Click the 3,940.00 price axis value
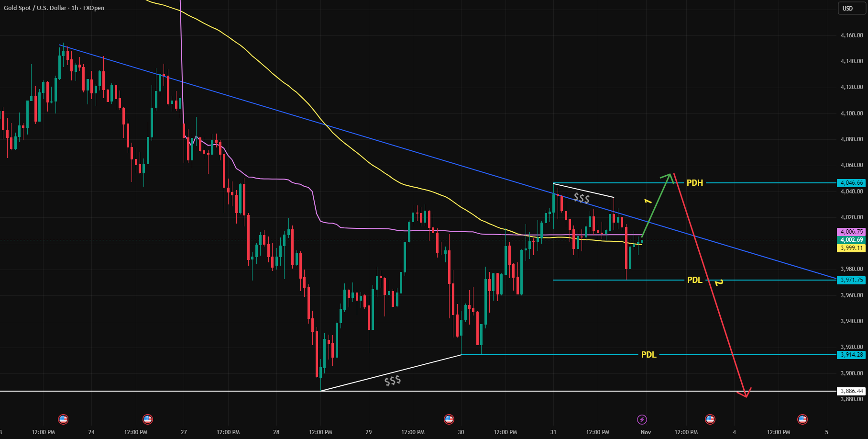This screenshot has width=868, height=439. 852,321
